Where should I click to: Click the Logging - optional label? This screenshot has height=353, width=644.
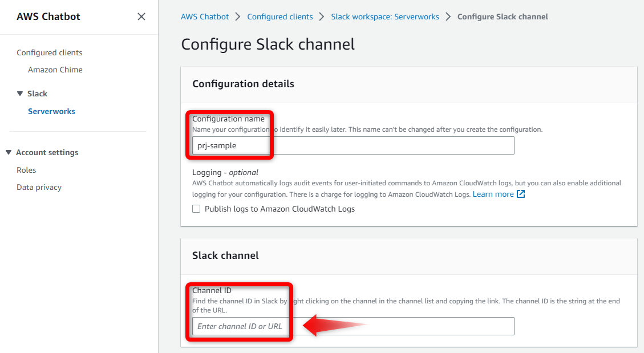pos(225,172)
